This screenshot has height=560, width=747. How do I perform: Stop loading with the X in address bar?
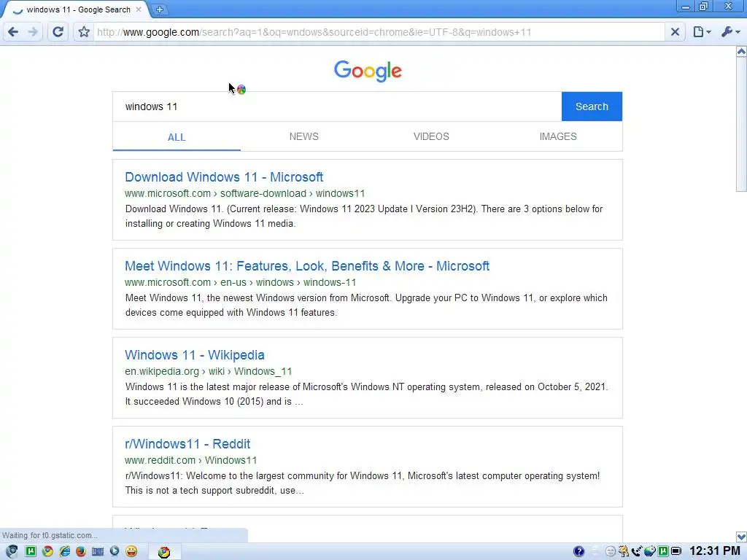[x=675, y=32]
